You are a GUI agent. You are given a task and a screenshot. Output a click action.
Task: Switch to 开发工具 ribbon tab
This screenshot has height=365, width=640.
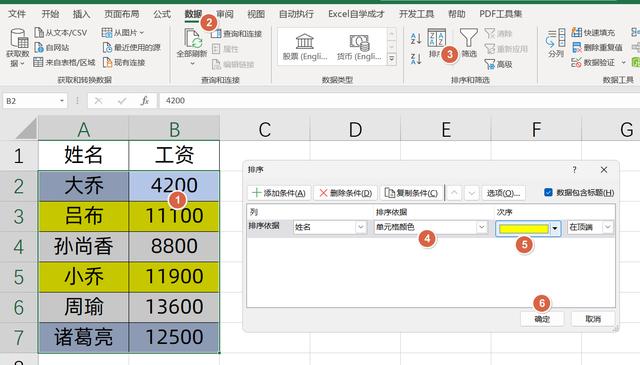[416, 14]
